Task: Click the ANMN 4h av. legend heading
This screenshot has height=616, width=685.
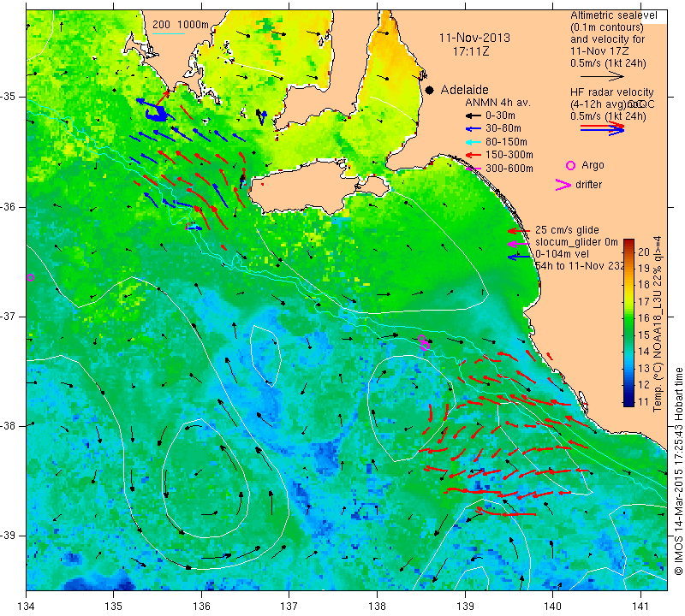Action: tap(497, 103)
